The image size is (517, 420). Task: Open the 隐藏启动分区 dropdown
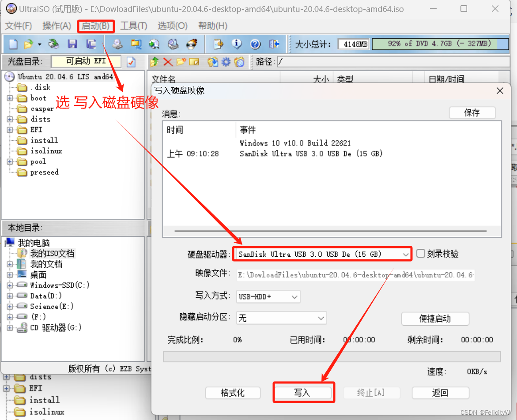coord(321,318)
